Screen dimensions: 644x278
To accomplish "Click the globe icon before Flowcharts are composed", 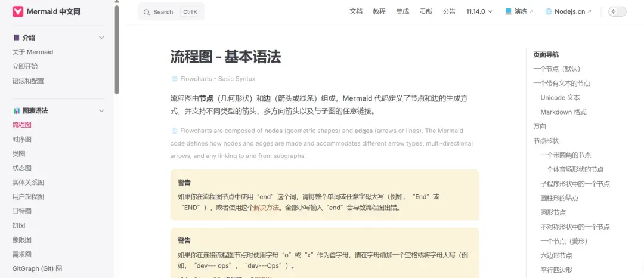I will [x=174, y=131].
